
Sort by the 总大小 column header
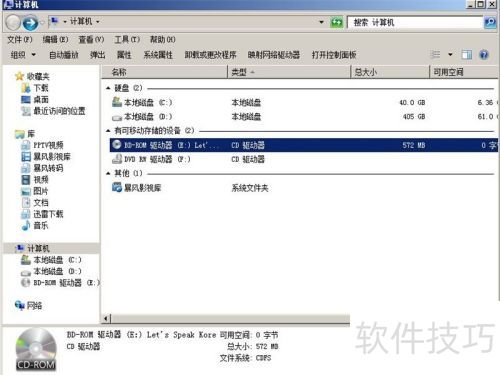click(x=390, y=72)
